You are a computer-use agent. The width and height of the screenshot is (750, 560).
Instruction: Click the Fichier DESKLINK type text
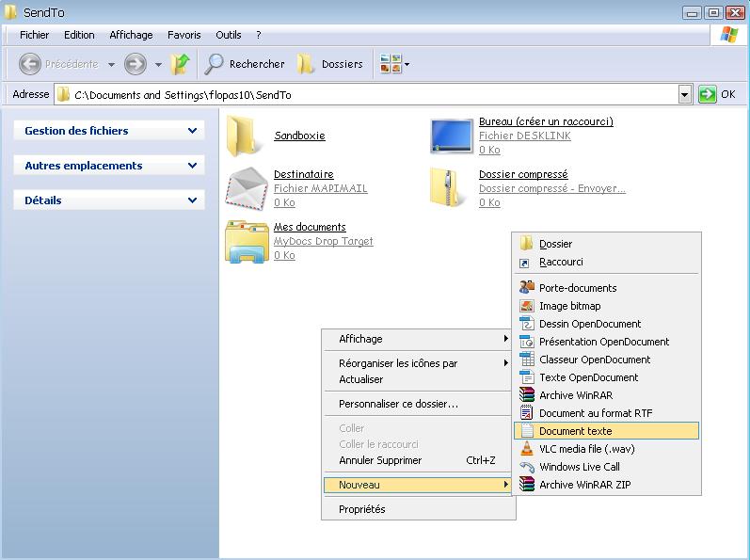click(x=525, y=136)
